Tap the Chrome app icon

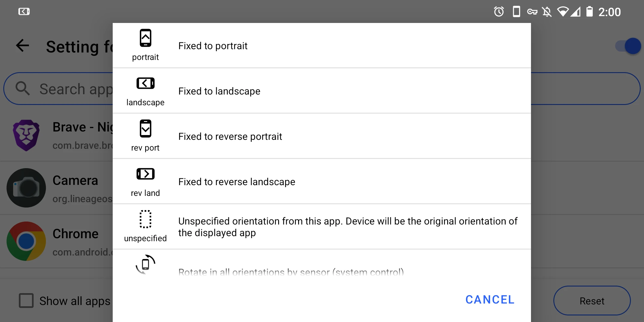coord(26,241)
